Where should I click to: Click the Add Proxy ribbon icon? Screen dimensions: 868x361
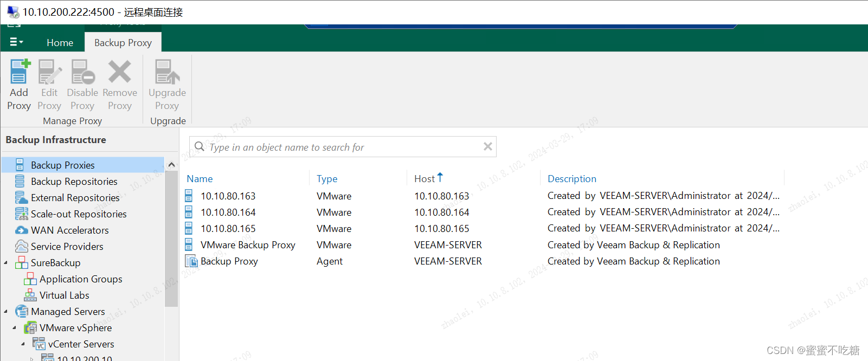pos(20,72)
